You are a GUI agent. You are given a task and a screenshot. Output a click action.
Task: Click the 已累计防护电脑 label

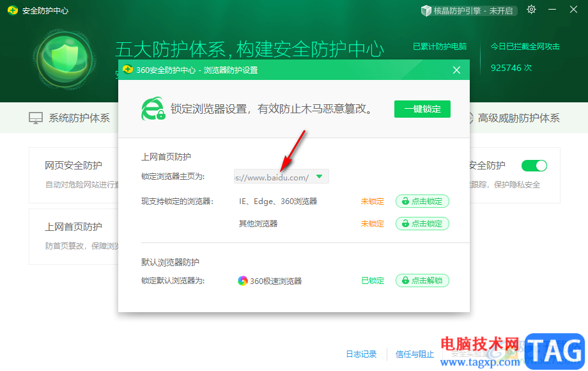440,47
